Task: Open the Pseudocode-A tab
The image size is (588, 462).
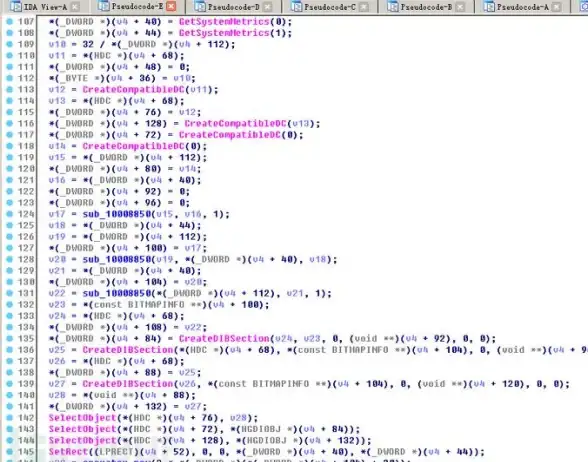Action: tap(522, 7)
